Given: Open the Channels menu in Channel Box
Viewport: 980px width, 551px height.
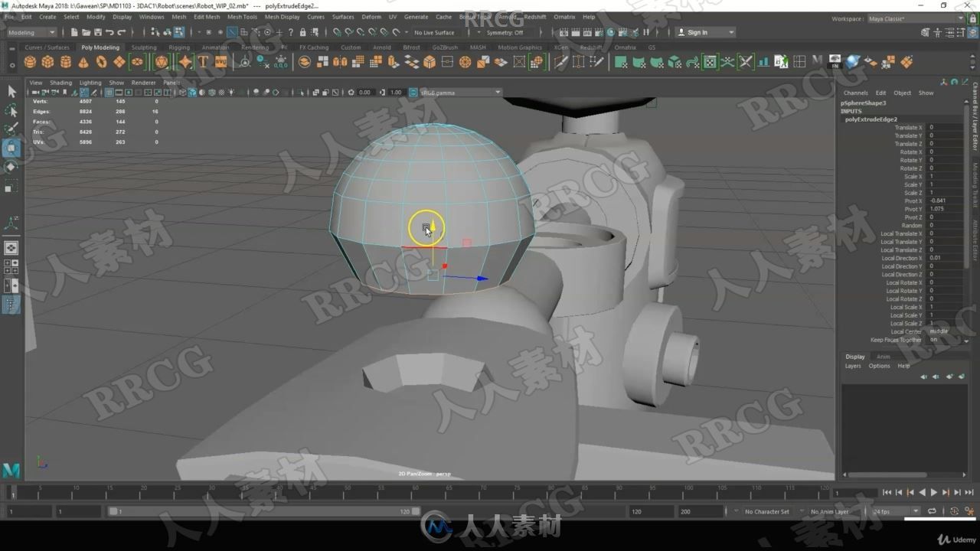Looking at the screenshot, I should tap(856, 93).
